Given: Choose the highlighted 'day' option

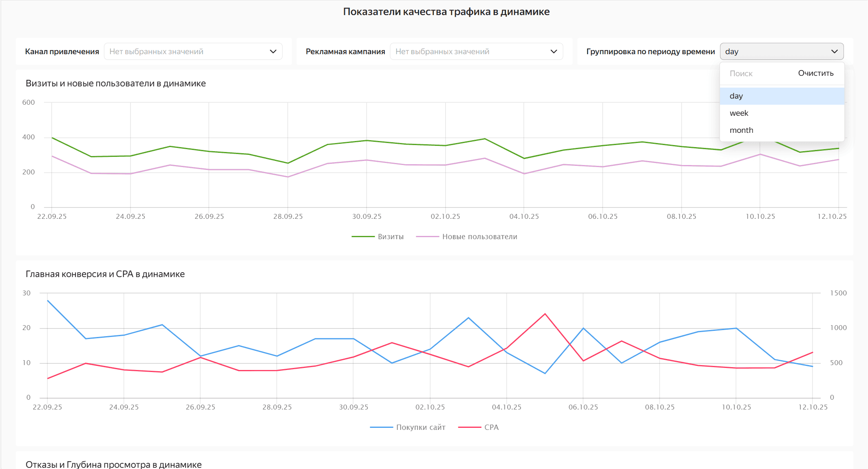Looking at the screenshot, I should tap(736, 96).
